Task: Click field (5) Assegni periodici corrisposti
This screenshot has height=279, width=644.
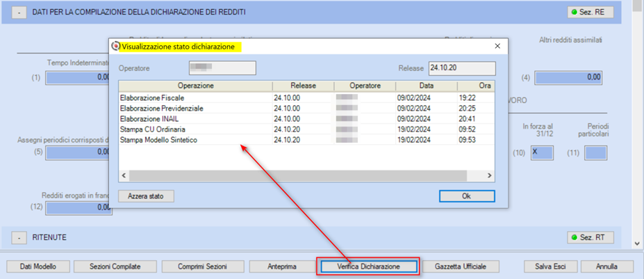Action: 77,152
